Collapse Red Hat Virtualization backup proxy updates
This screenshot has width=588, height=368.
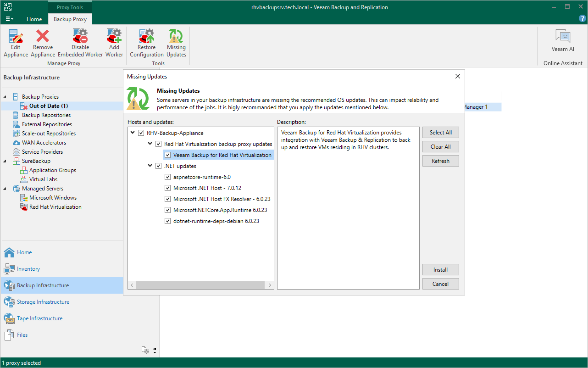coord(150,144)
